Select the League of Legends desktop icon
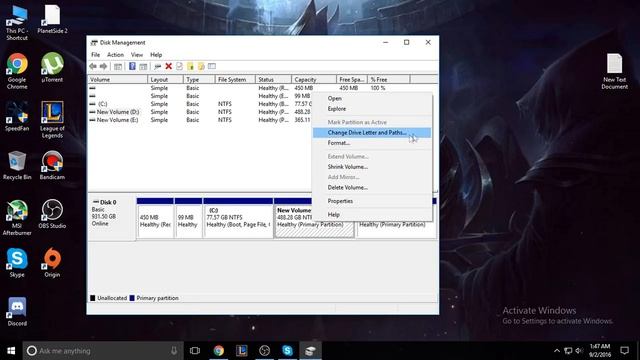Viewport: 640px width, 360px height. click(x=52, y=120)
